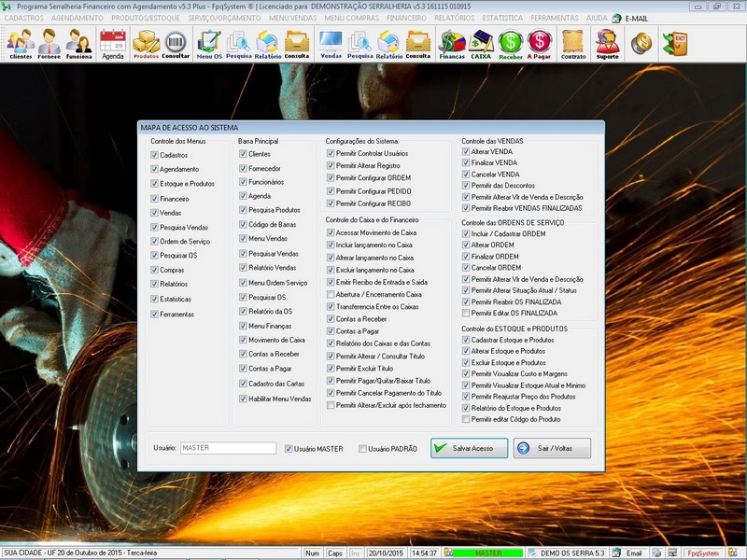Click the Menu OS toolbar icon
747x560 pixels.
209,43
